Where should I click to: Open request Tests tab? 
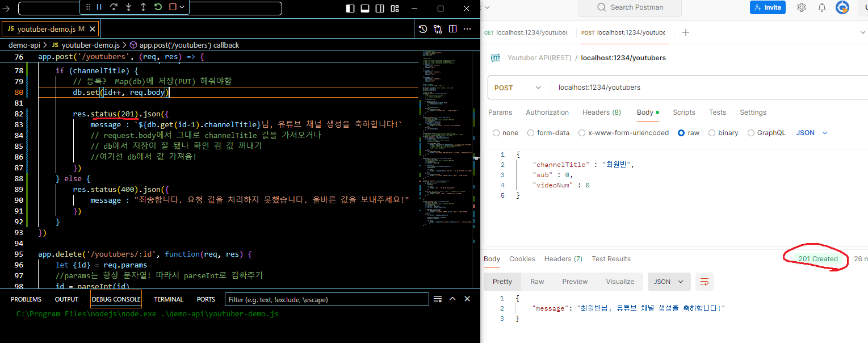[718, 112]
